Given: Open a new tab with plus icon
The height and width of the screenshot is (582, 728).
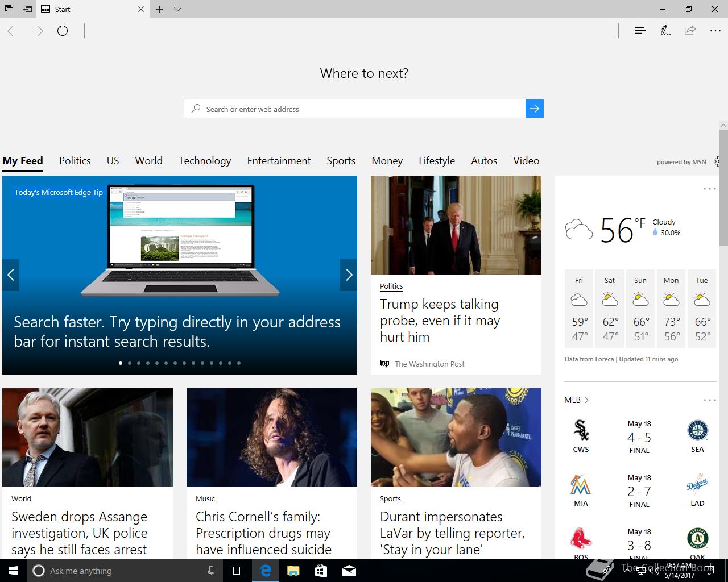Looking at the screenshot, I should pos(160,9).
